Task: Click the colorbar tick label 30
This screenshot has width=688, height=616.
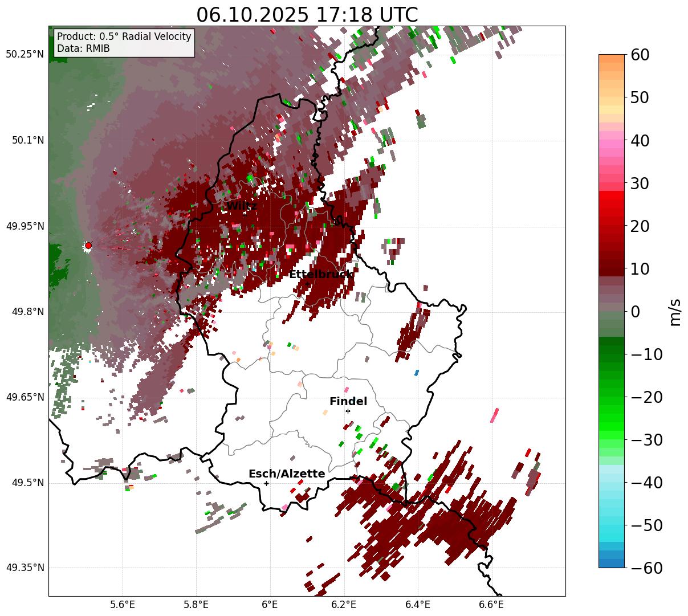Action: [x=640, y=183]
